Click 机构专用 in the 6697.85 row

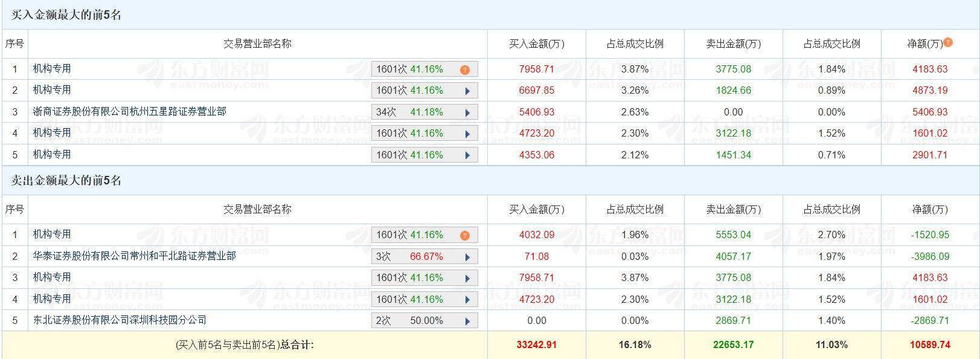[x=52, y=90]
